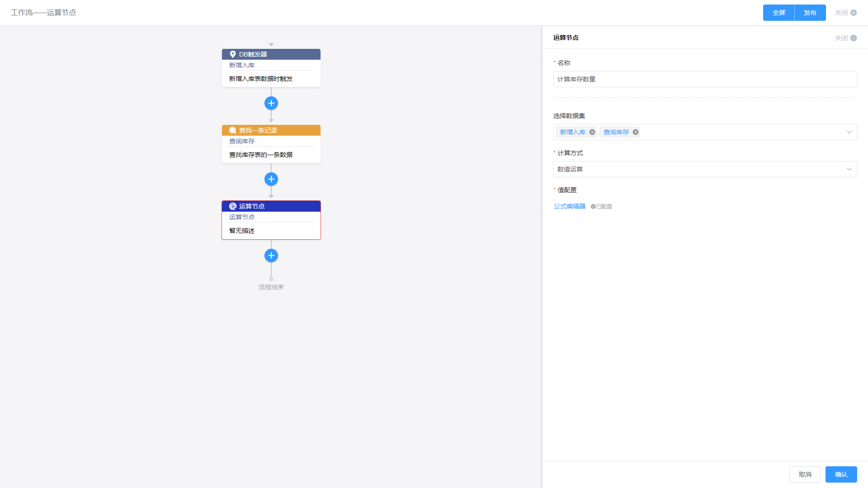Click the 工作流——运算节点 page title
This screenshot has height=488, width=868.
(43, 13)
